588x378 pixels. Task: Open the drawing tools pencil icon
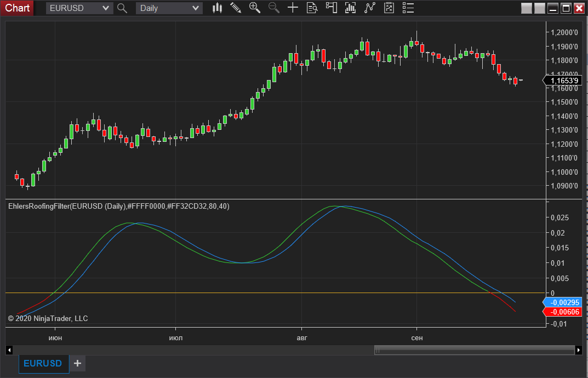pyautogui.click(x=236, y=8)
